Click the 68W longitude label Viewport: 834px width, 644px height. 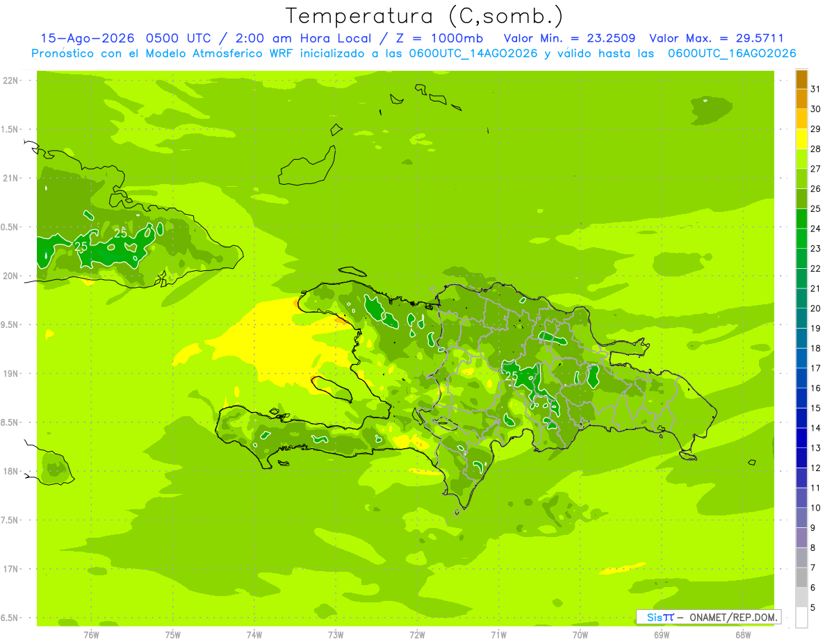[743, 635]
